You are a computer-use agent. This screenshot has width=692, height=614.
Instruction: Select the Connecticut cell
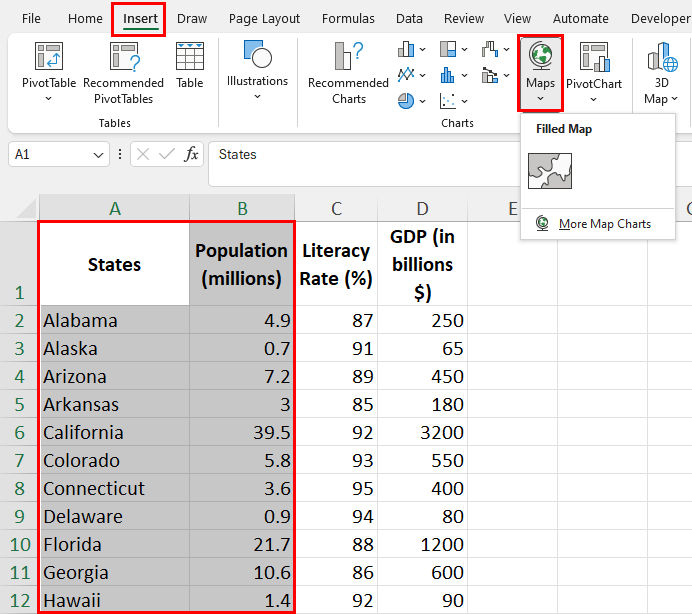115,488
